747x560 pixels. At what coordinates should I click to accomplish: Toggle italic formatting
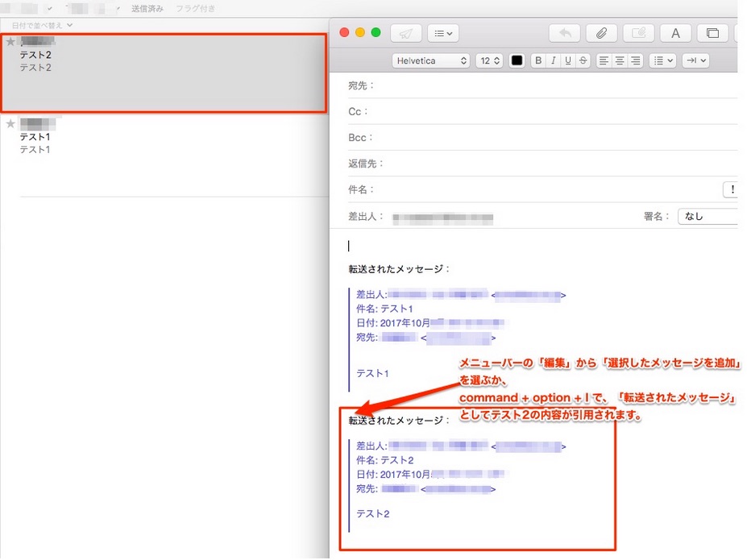click(x=552, y=60)
